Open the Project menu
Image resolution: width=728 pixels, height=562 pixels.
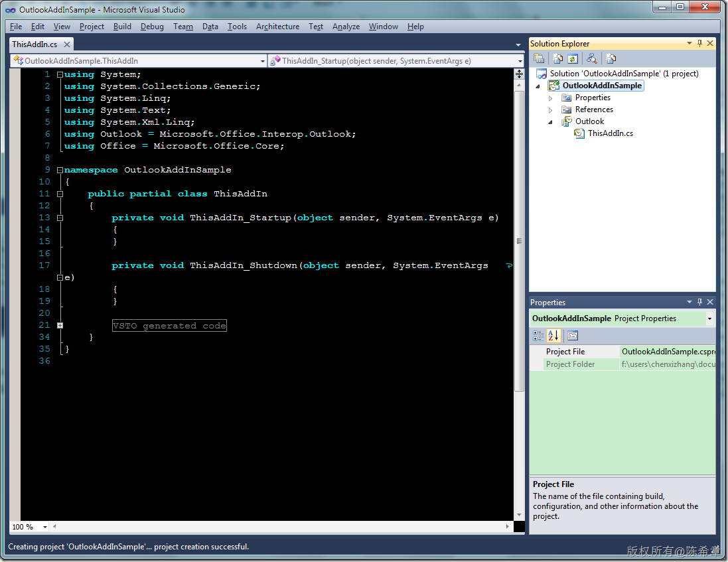pos(92,27)
